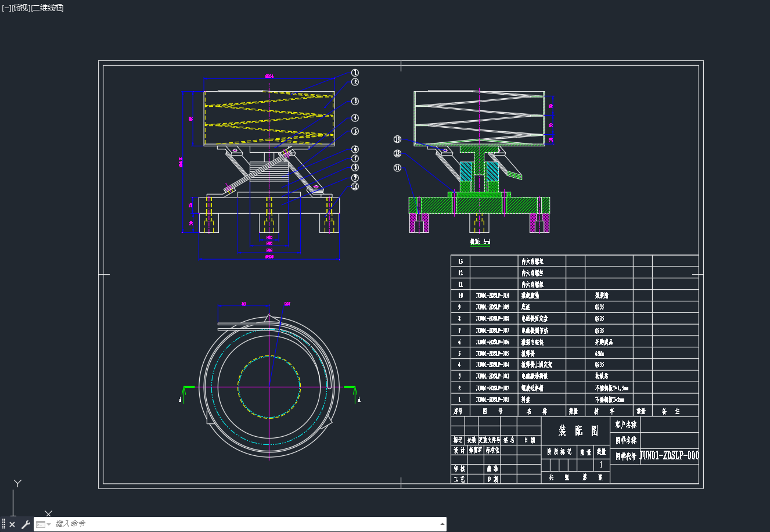Screen dimensions: 770x532
Task: Select balloon 12 beside the section view
Action: [397, 153]
